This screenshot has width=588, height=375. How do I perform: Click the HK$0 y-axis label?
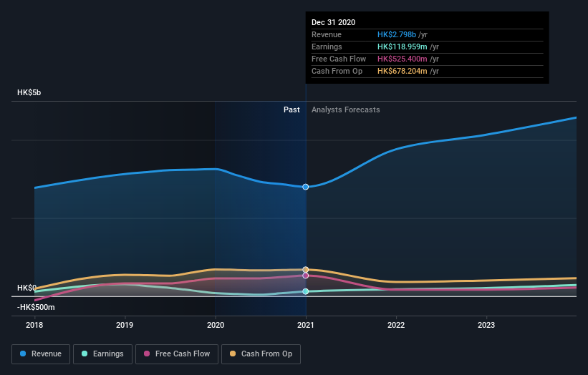[x=26, y=288]
